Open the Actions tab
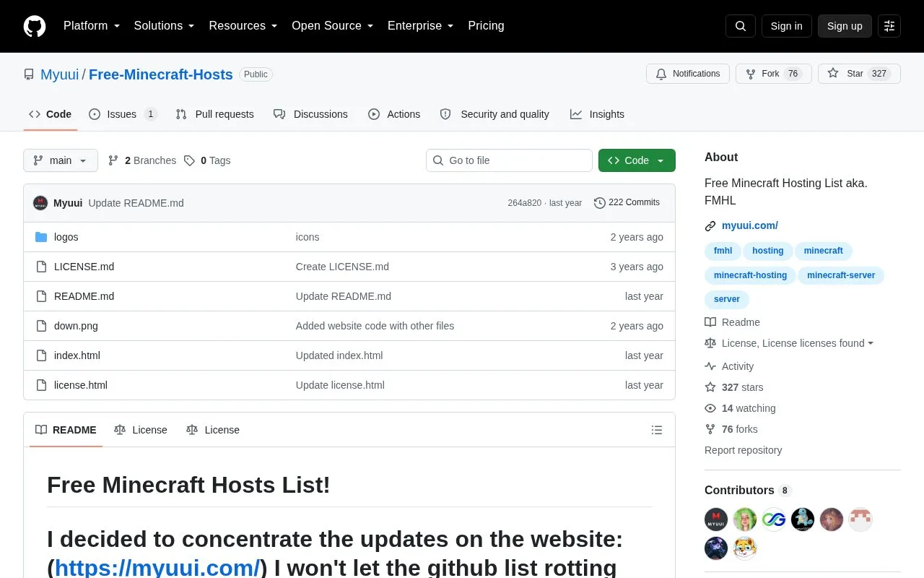The height and width of the screenshot is (578, 924). (394, 114)
